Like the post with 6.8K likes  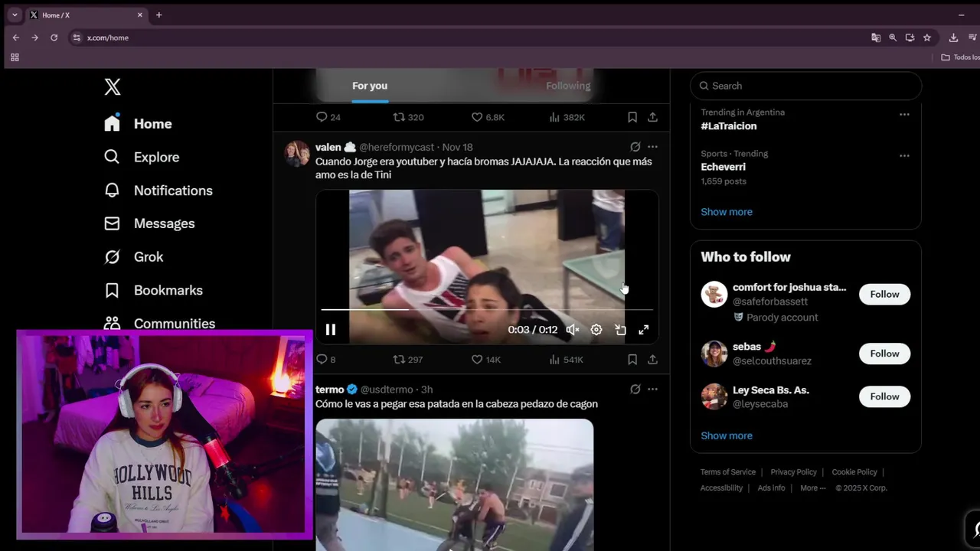488,117
